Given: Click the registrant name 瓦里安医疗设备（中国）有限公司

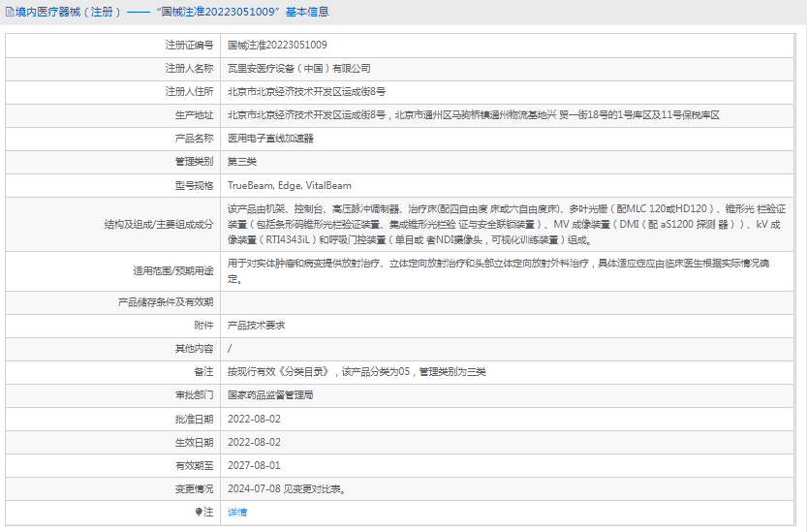Looking at the screenshot, I should (298, 68).
